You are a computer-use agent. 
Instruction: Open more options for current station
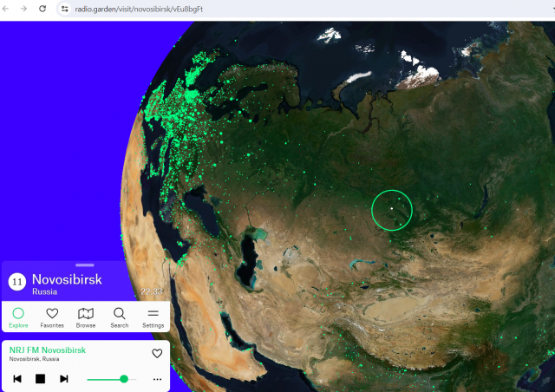pyautogui.click(x=158, y=379)
